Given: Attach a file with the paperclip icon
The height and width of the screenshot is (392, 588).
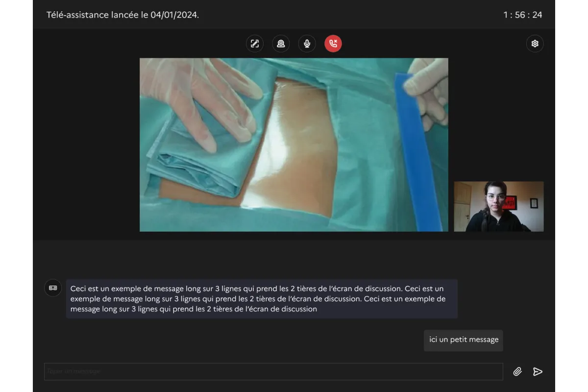Looking at the screenshot, I should (x=517, y=371).
